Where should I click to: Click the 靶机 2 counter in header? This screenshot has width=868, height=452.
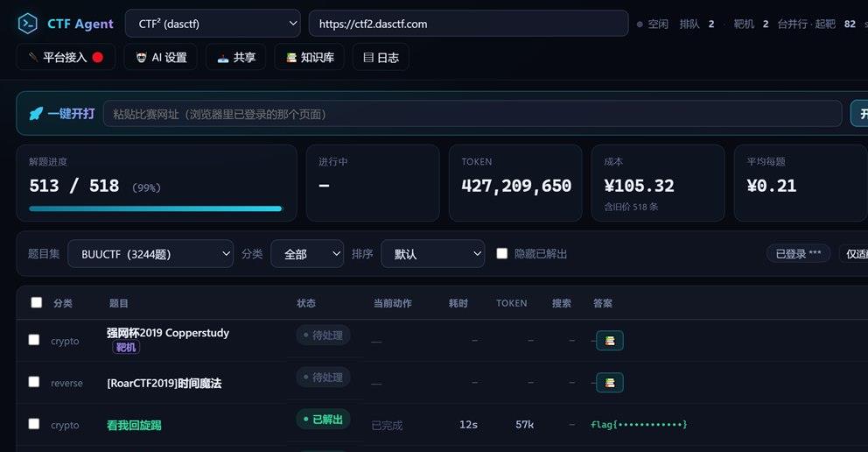pyautogui.click(x=751, y=24)
